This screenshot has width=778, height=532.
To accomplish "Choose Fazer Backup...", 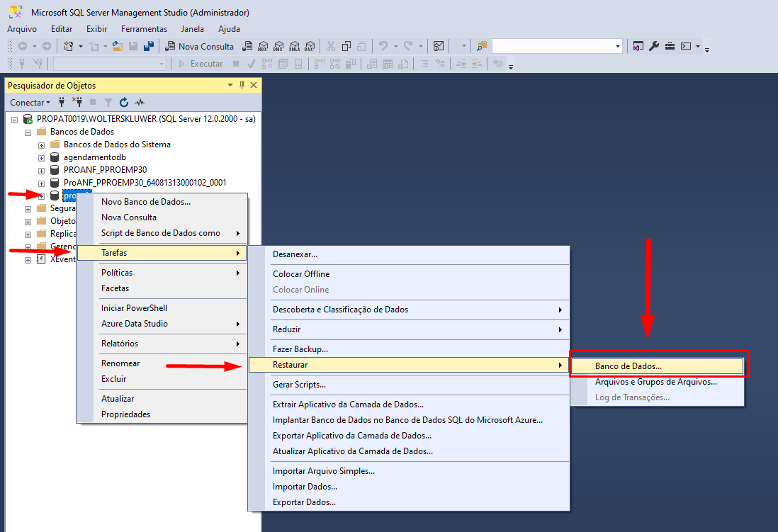I will click(409, 349).
